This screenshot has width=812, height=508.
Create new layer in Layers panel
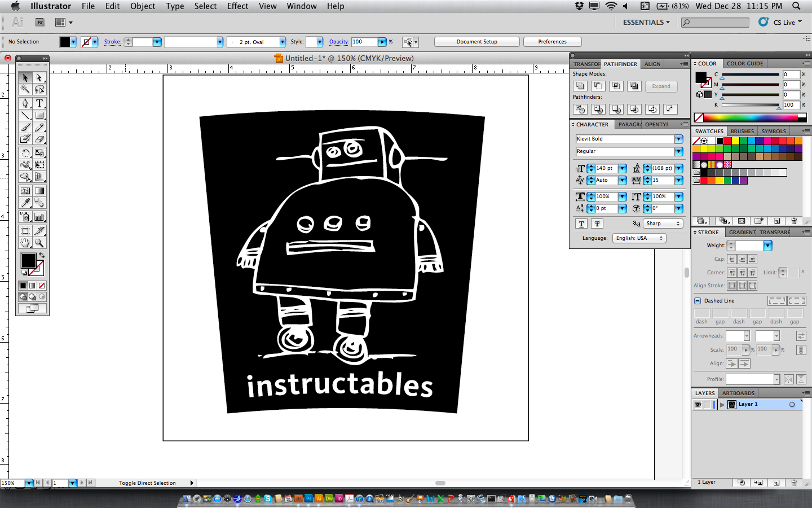pyautogui.click(x=776, y=483)
